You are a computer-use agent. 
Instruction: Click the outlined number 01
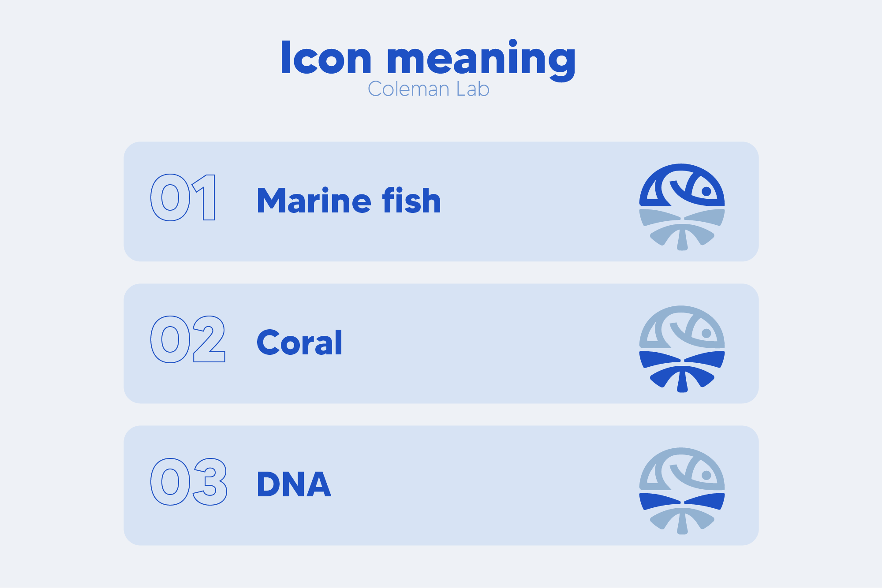click(183, 197)
